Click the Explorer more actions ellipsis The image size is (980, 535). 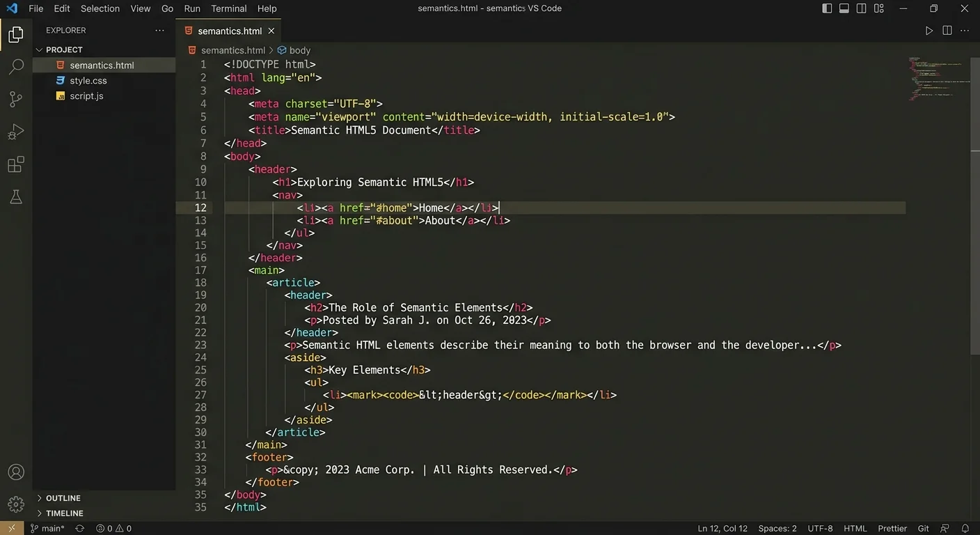160,31
